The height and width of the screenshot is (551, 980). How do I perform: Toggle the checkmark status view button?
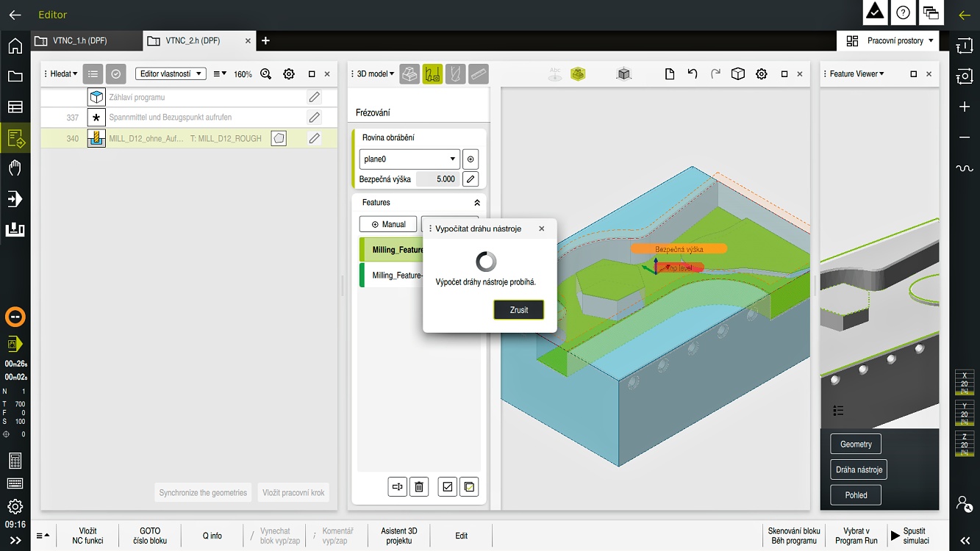[115, 74]
